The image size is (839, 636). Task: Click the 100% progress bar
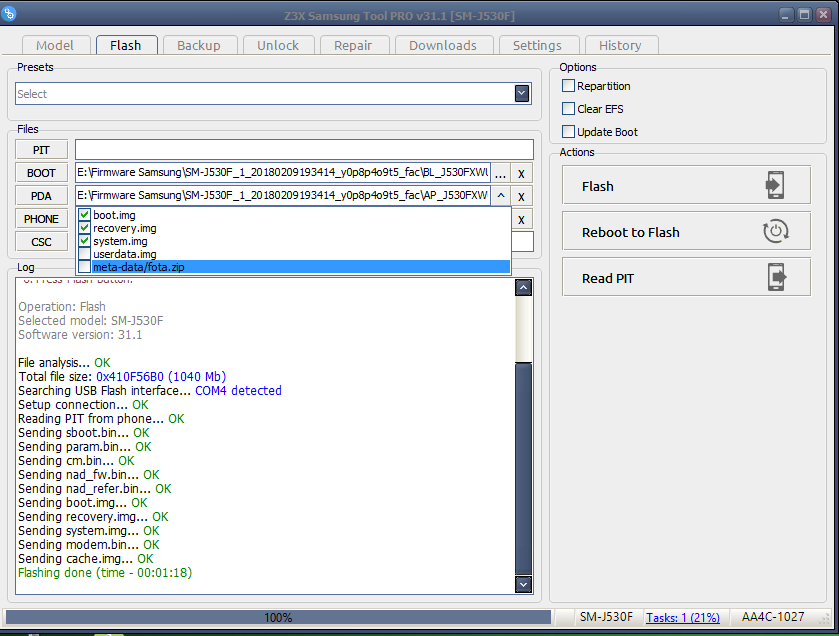278,617
